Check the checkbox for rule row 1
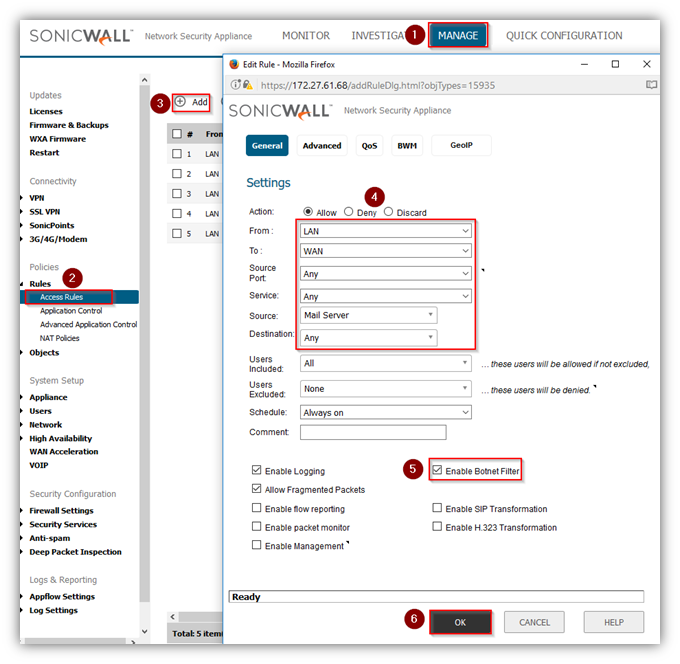This screenshot has height=664, width=680. click(x=177, y=154)
